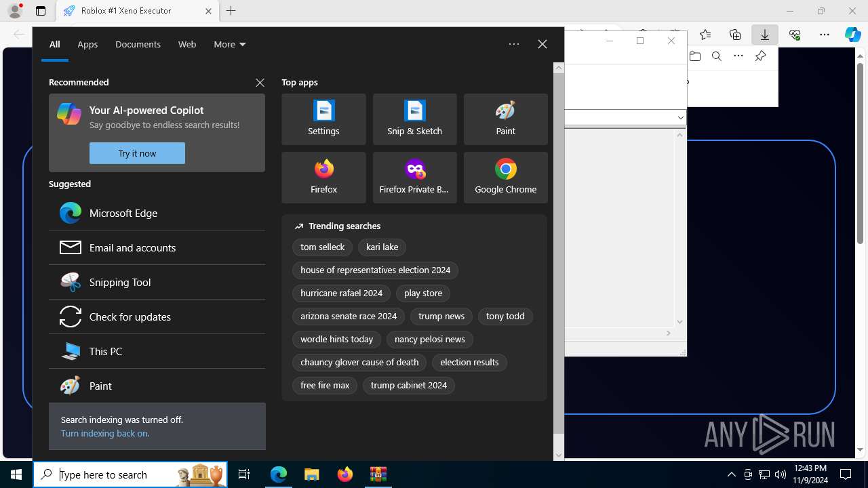Switch to the Apps search tab
The height and width of the screenshot is (488, 868).
click(x=87, y=44)
